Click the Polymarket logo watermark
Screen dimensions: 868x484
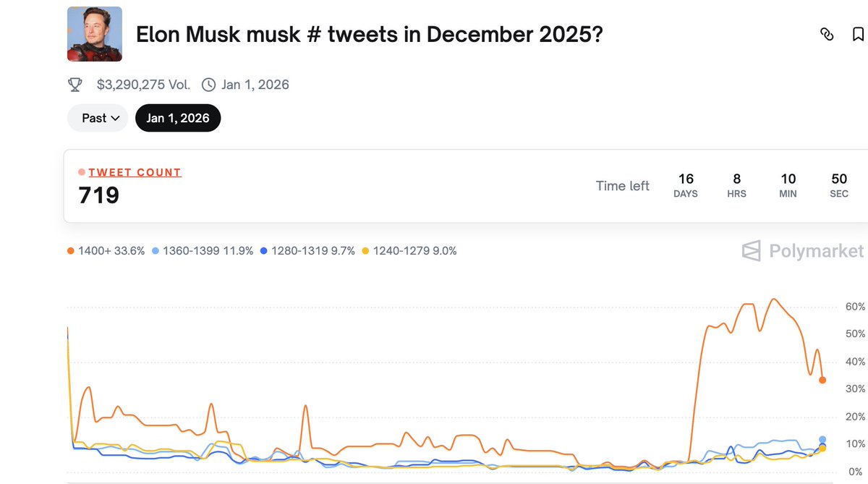[803, 251]
